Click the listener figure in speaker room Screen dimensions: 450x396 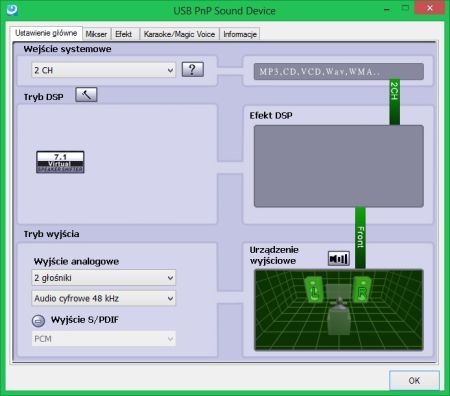(x=339, y=315)
